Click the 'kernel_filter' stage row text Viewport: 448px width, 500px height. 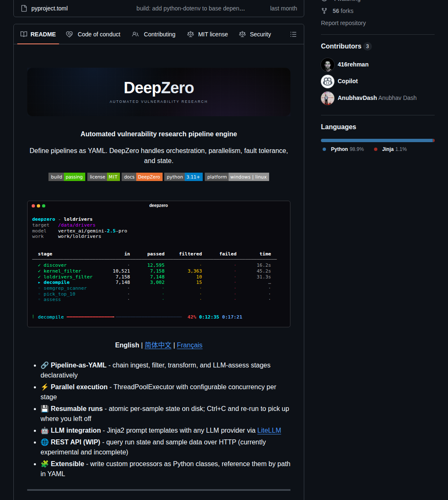tap(62, 271)
